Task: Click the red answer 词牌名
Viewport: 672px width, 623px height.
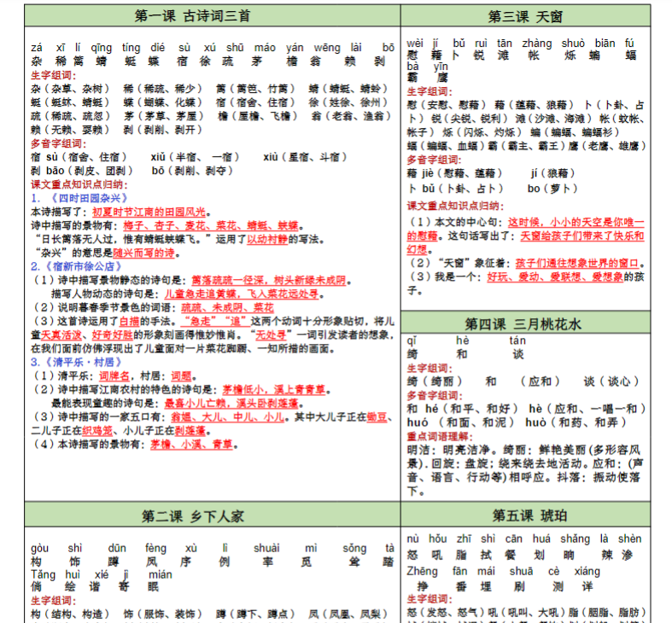Action: (114, 376)
